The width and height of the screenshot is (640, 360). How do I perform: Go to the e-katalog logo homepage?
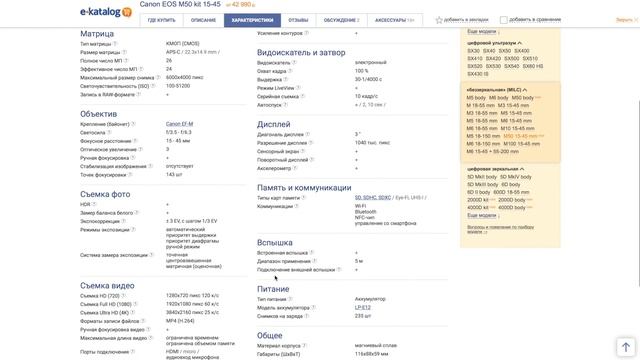(x=106, y=12)
